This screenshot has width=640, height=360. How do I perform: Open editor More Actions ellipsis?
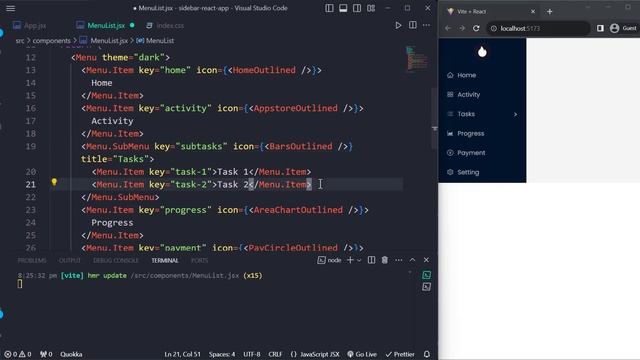[x=427, y=25]
